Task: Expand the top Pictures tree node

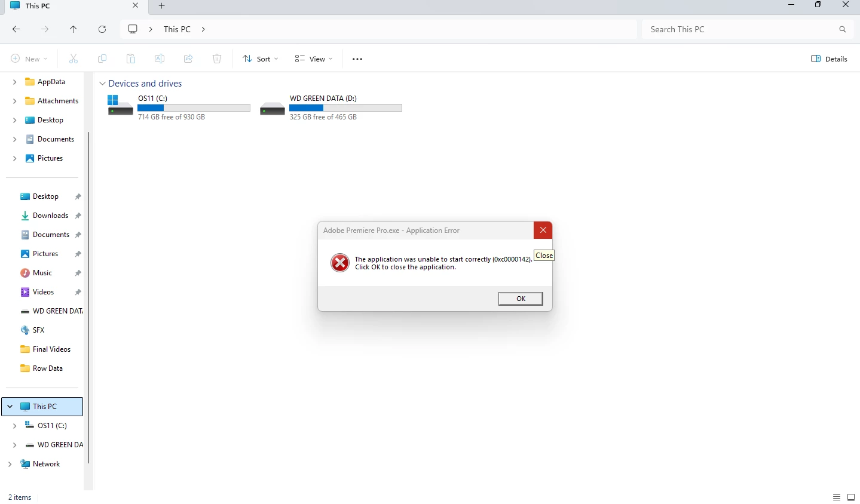Action: coord(14,158)
